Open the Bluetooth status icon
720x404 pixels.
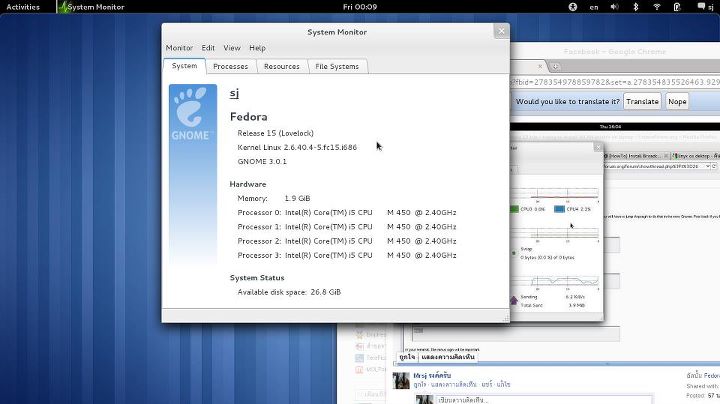[636, 7]
